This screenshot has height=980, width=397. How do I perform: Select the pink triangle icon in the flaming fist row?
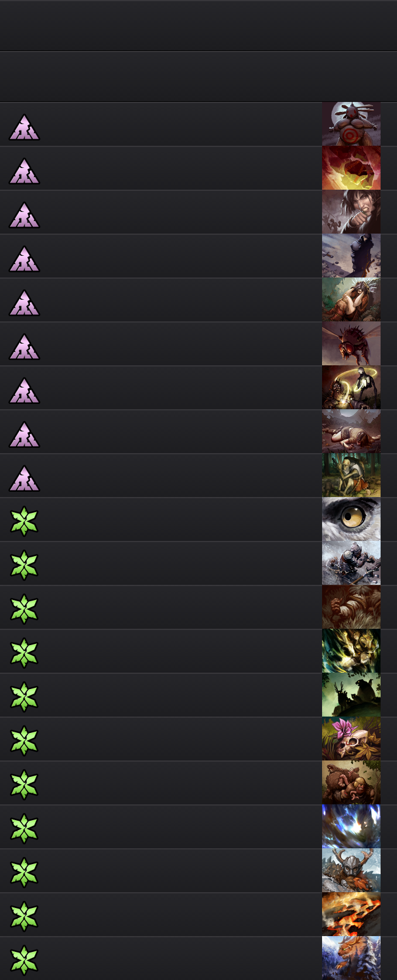24,172
